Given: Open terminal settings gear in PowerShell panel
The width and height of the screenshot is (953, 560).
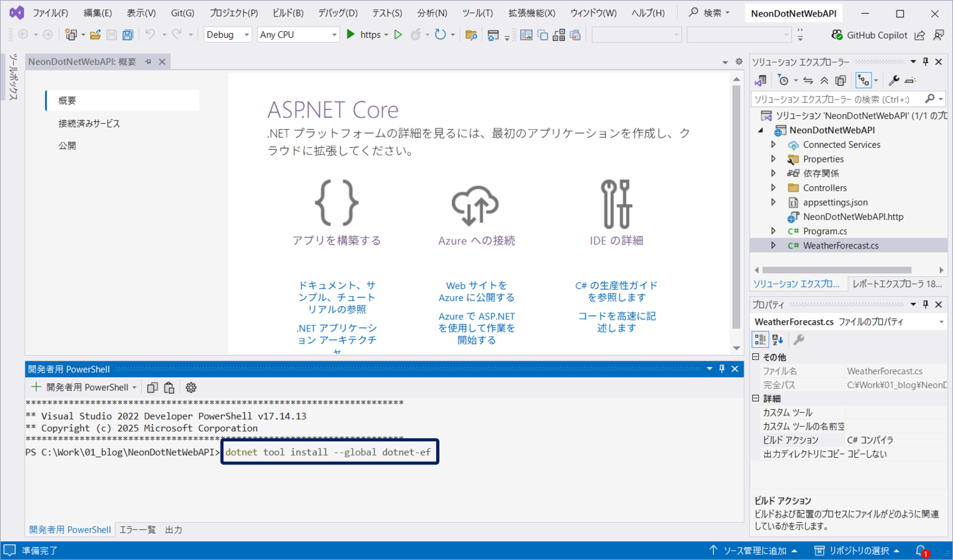Looking at the screenshot, I should (191, 388).
